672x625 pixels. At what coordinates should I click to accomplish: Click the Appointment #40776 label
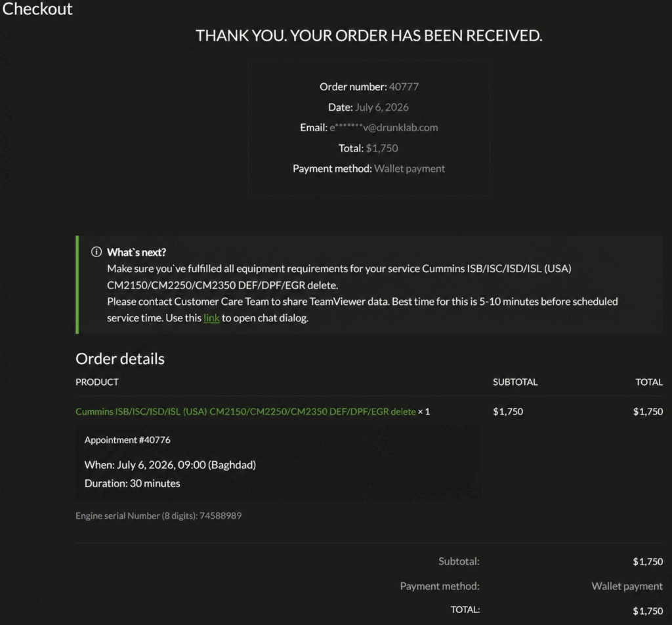(127, 440)
